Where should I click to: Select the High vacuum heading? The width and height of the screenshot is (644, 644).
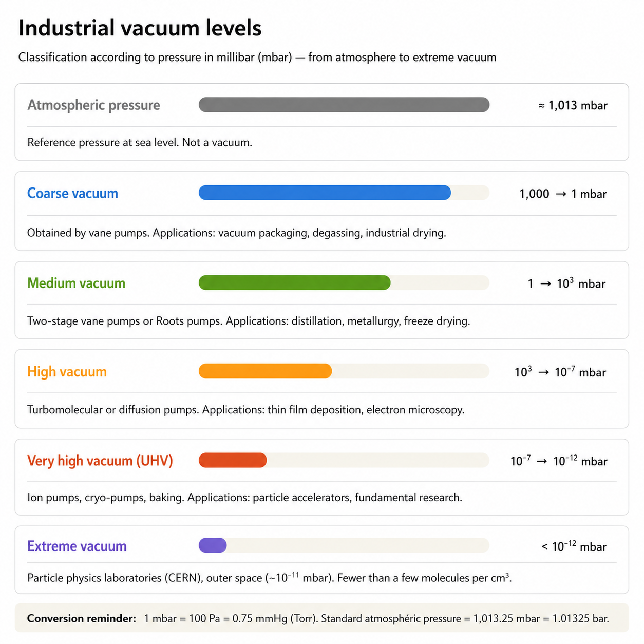(x=67, y=372)
